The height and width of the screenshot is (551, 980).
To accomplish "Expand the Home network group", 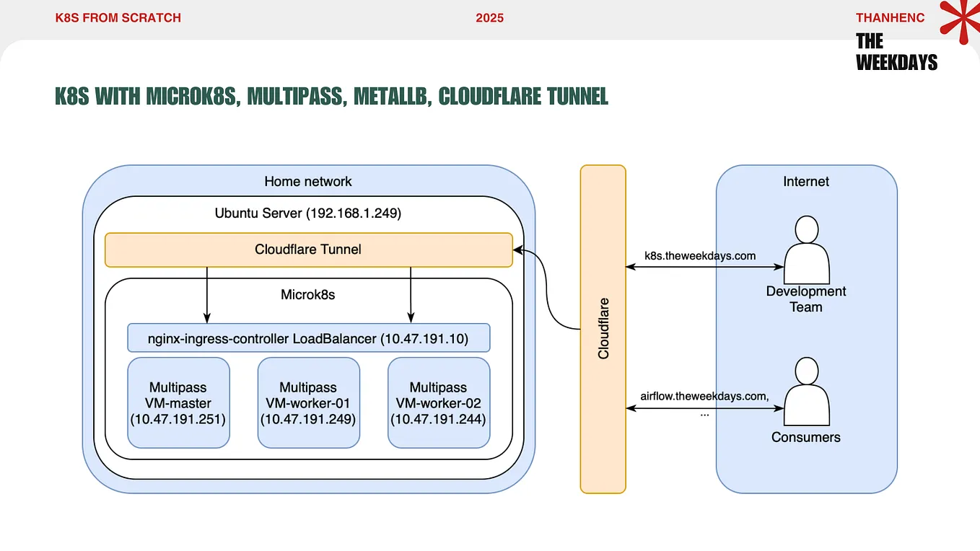I will (x=308, y=181).
